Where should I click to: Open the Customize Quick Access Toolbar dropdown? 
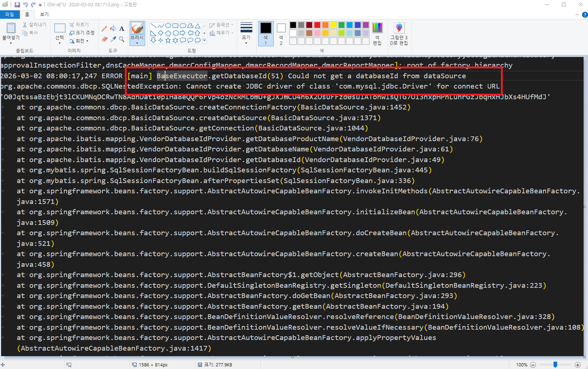pos(40,4)
